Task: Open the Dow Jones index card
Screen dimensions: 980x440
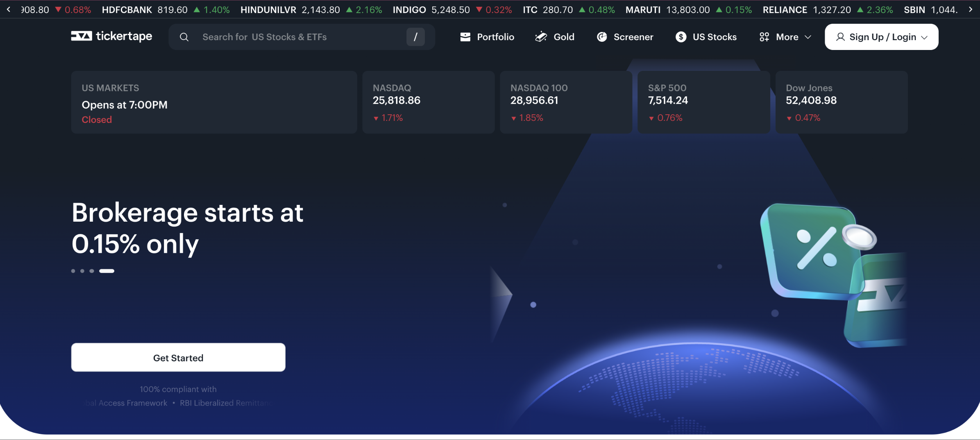Action: pos(842,102)
